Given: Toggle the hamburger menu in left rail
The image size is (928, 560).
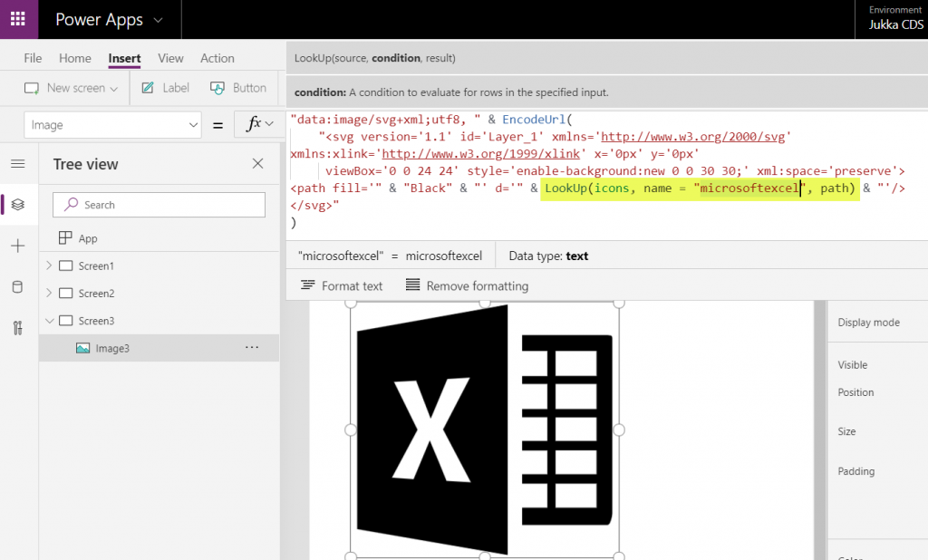Looking at the screenshot, I should pyautogui.click(x=18, y=164).
